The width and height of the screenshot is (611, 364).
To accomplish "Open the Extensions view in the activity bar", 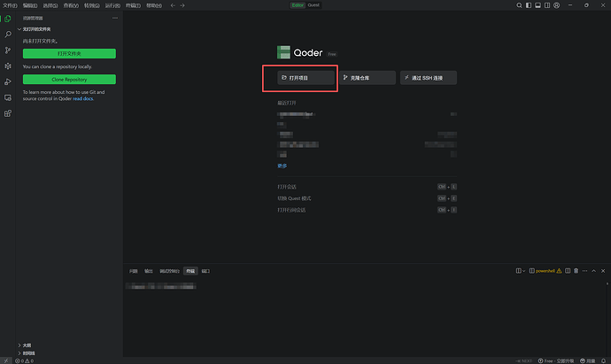I will 8,113.
